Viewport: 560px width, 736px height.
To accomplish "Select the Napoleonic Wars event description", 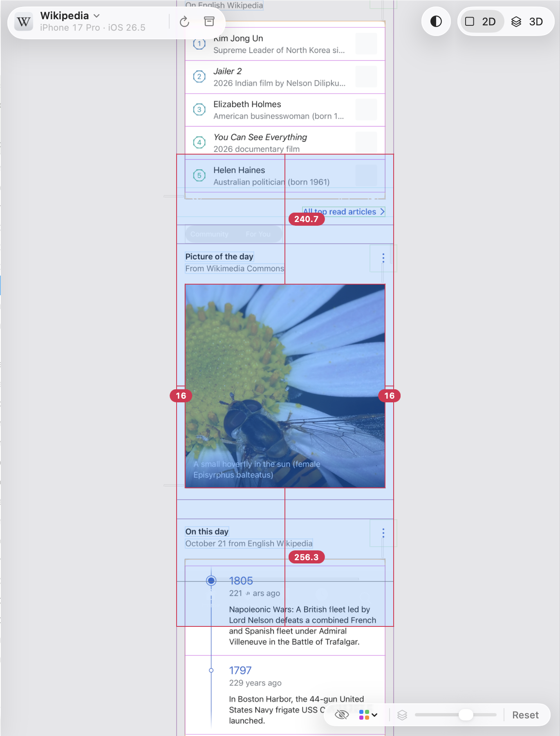I will coord(302,626).
